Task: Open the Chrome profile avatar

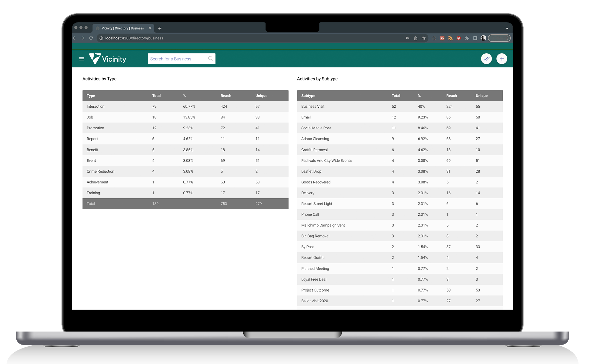Action: pos(483,38)
